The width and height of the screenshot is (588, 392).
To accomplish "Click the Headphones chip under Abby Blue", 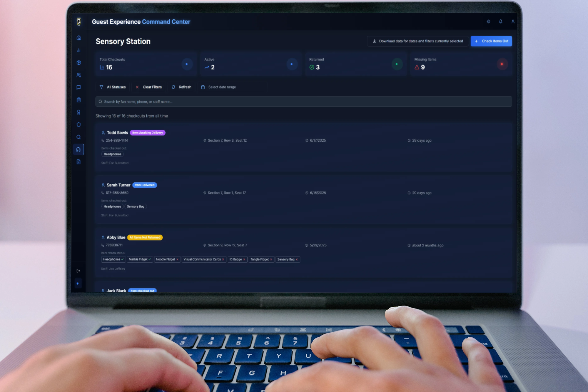I will coord(113,259).
